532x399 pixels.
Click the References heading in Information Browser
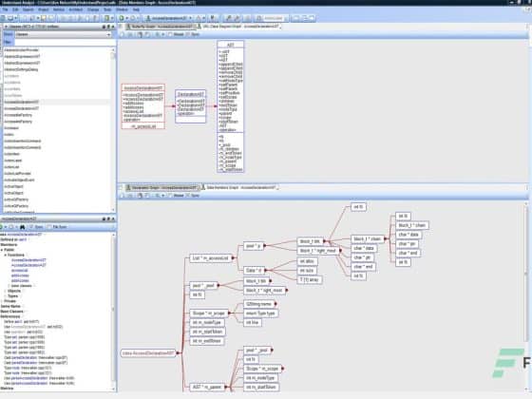click(9, 316)
